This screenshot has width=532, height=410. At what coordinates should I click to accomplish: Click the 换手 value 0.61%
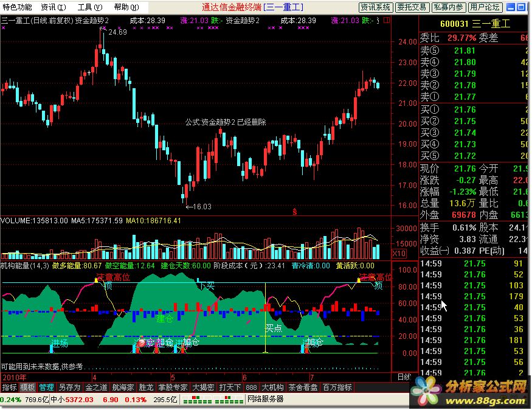464,228
